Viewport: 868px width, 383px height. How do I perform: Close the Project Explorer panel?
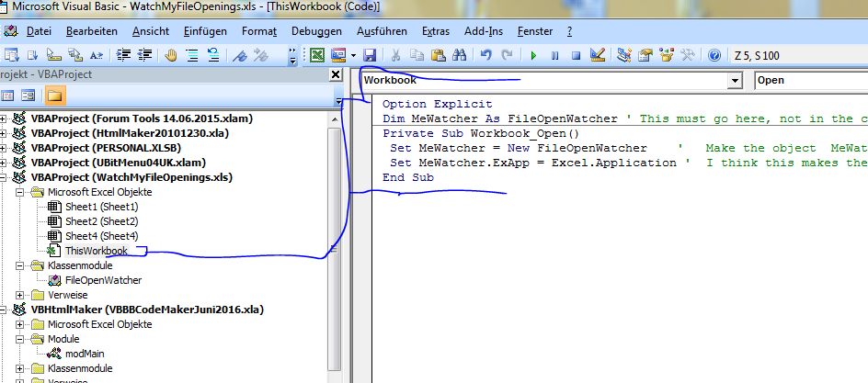(336, 74)
